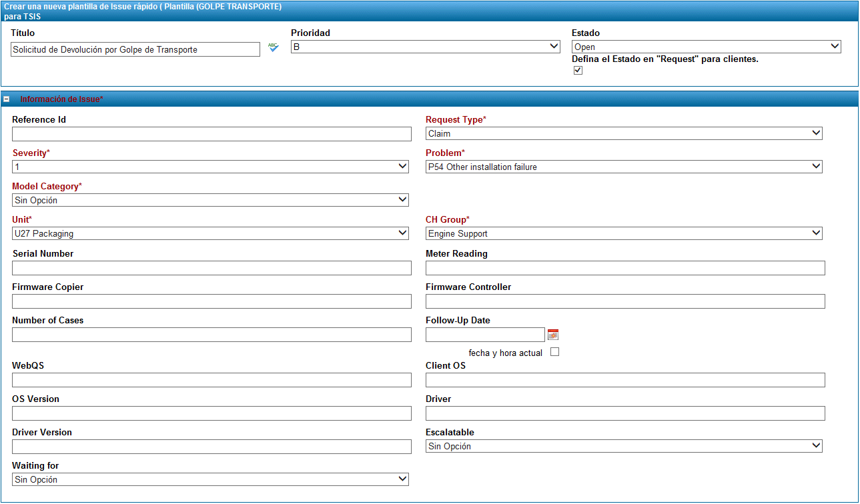Click the Firmware Controller text field
The image size is (860, 504).
coord(625,301)
